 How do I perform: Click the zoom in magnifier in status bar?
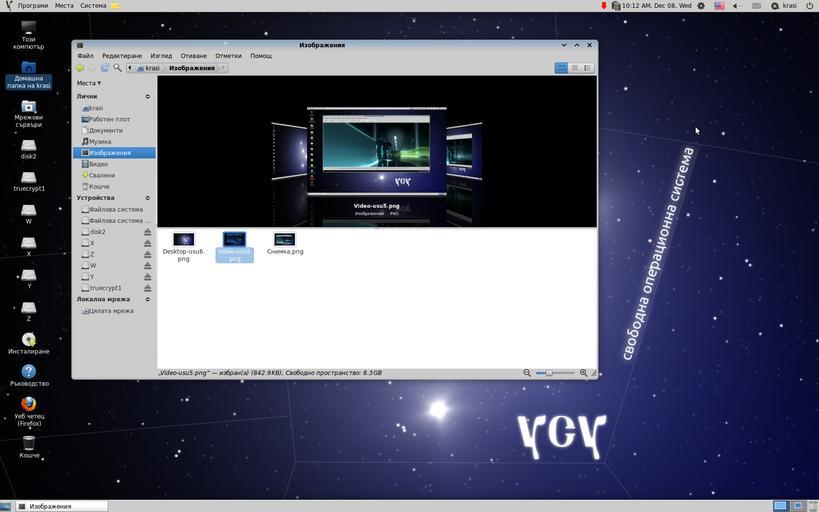(584, 373)
